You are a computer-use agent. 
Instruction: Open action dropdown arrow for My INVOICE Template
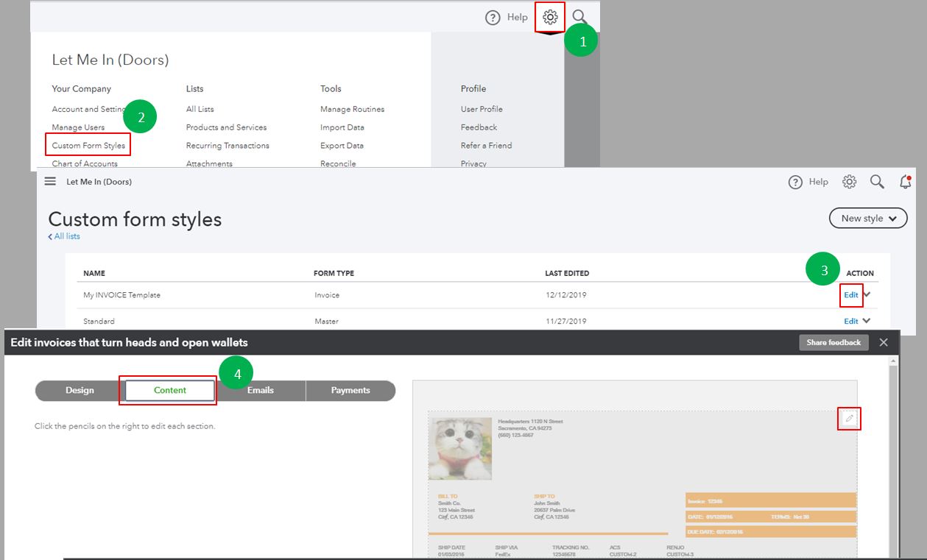[867, 294]
